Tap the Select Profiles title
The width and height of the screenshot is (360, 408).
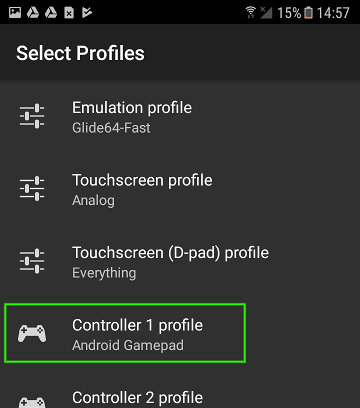pos(80,53)
